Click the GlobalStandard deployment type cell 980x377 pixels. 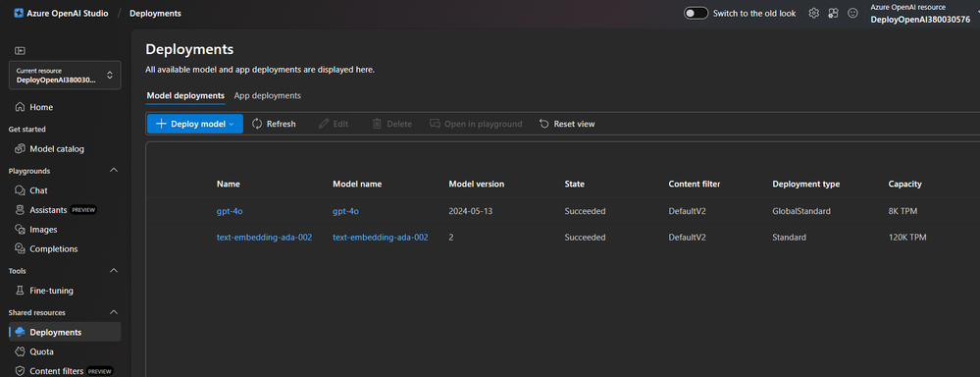(801, 211)
